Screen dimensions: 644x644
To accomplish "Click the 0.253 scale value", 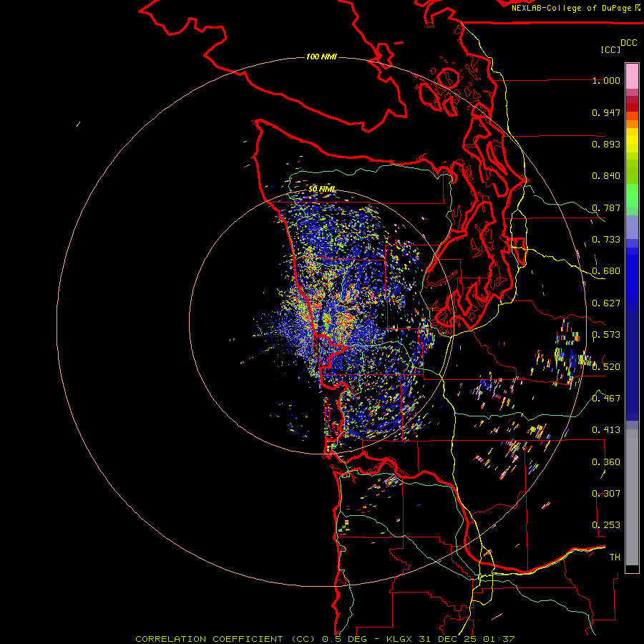I will coord(606,525).
